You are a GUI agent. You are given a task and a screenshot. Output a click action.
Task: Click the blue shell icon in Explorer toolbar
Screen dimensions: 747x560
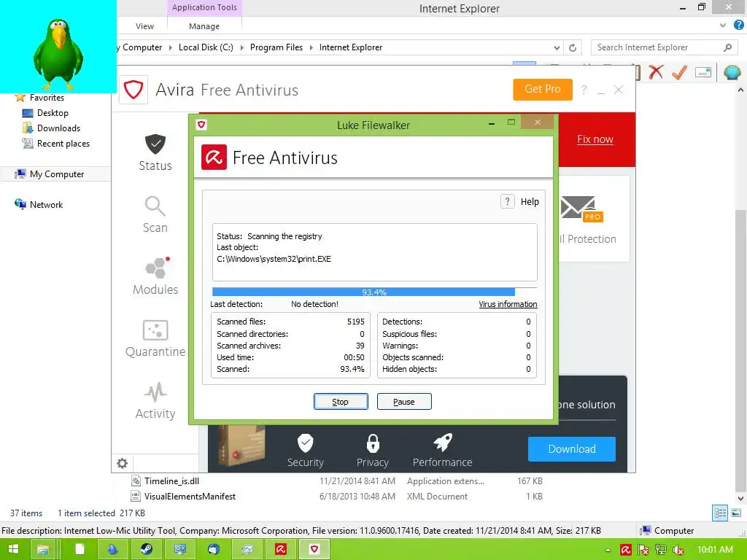click(732, 72)
